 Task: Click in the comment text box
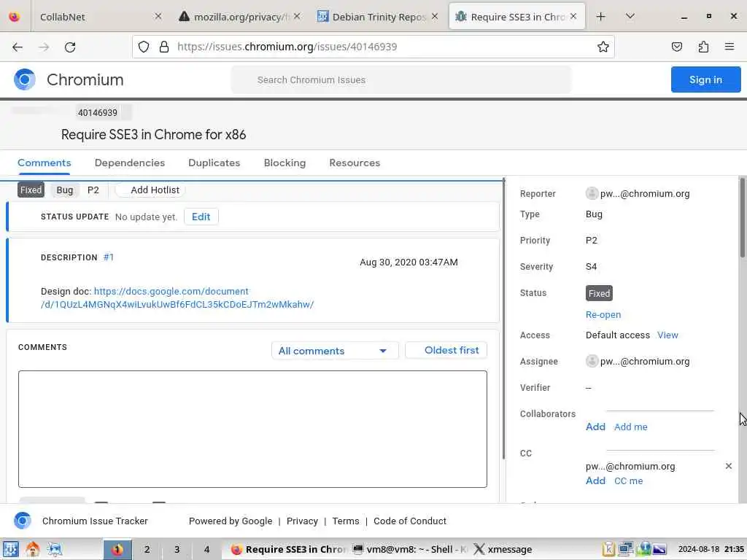(252, 429)
